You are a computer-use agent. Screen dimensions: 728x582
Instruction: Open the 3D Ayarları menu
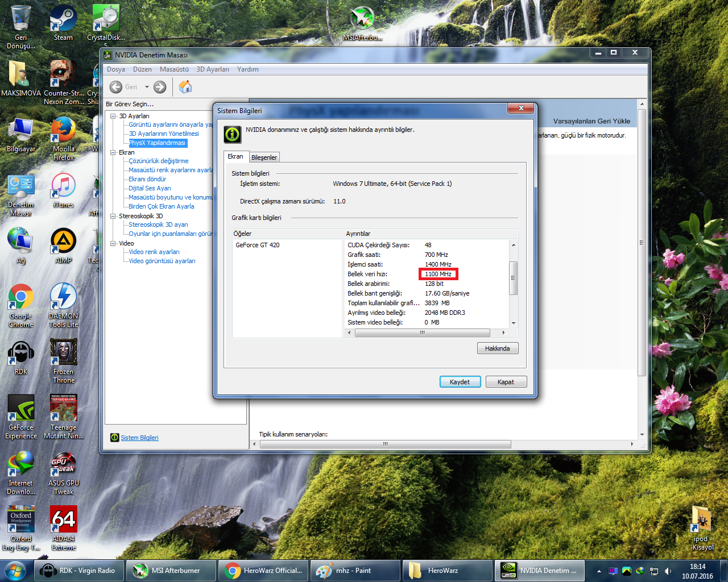[213, 69]
